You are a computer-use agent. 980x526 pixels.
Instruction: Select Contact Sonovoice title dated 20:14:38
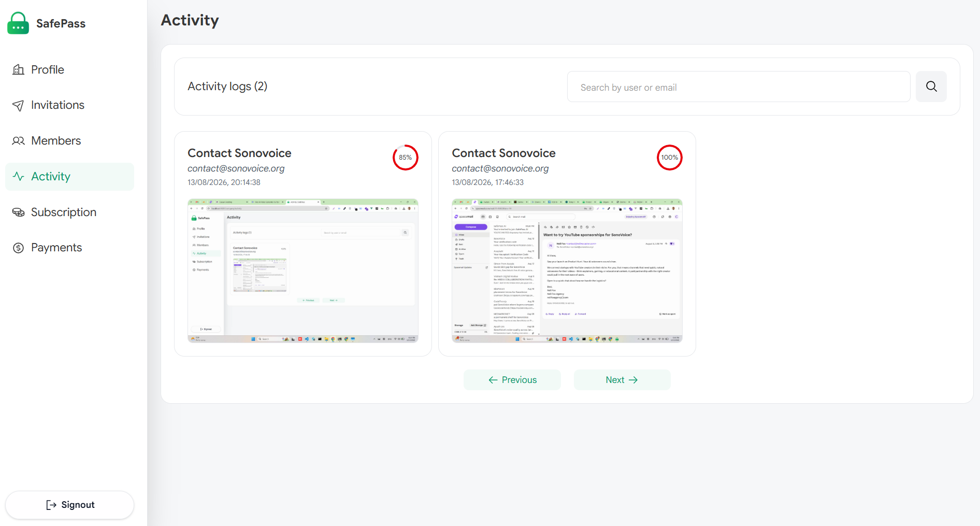239,153
